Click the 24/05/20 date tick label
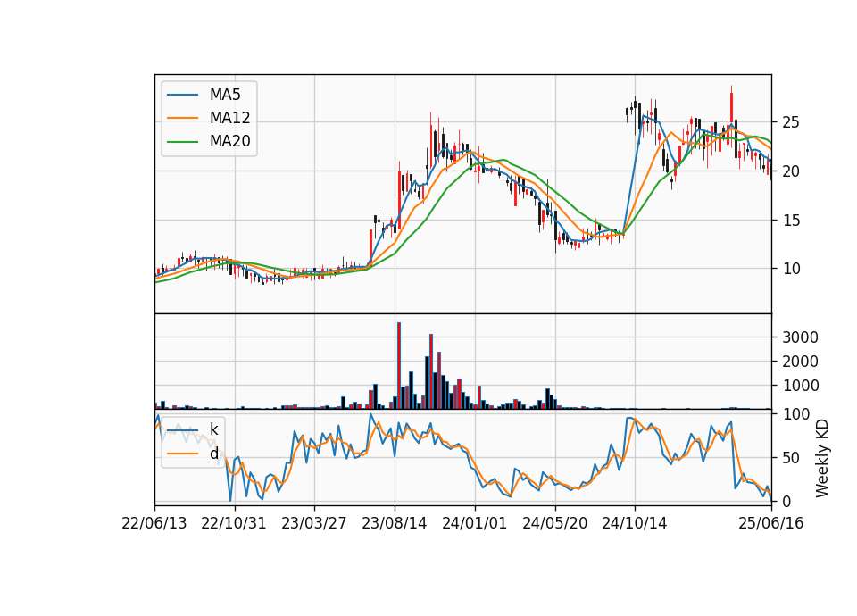 coord(554,523)
